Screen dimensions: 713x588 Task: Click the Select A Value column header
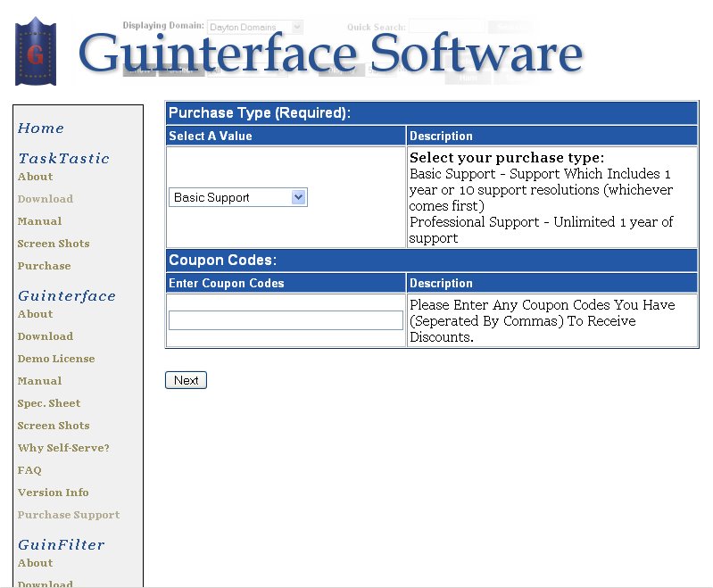pos(286,136)
